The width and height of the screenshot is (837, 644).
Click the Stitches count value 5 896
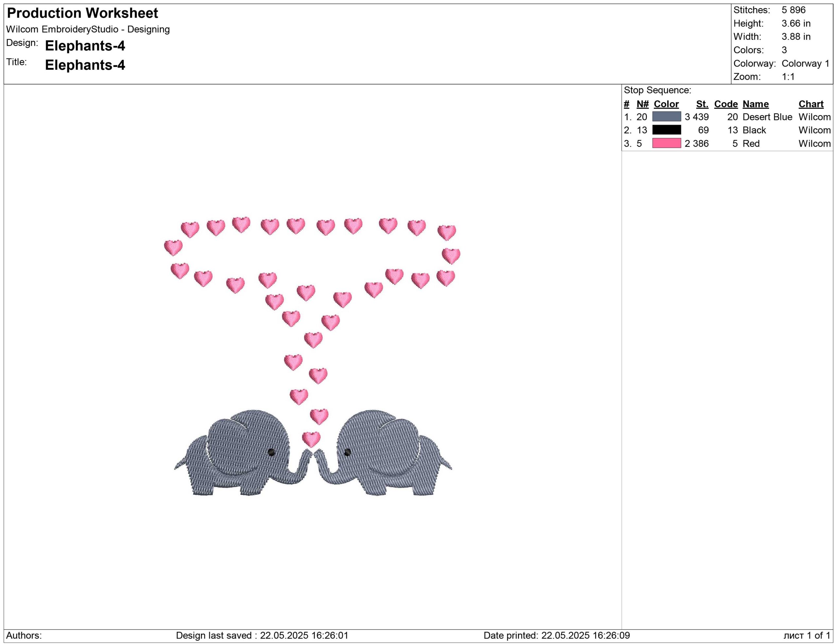click(x=793, y=10)
